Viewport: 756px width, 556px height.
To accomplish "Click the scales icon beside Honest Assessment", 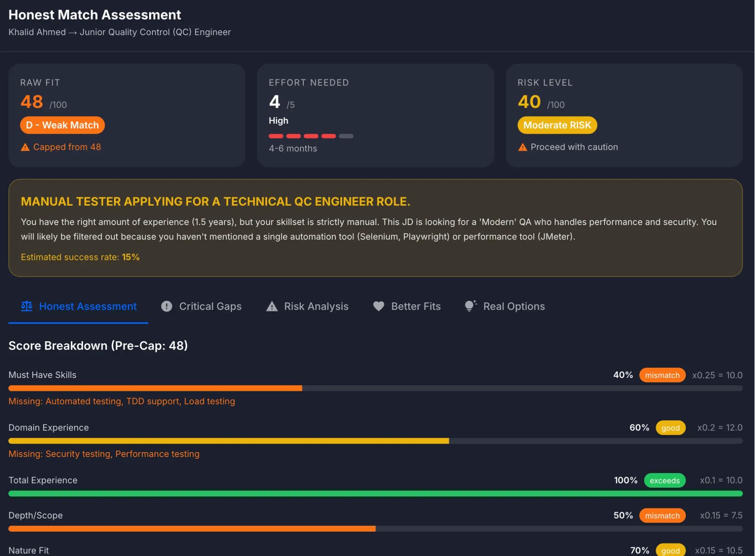I will click(x=27, y=306).
